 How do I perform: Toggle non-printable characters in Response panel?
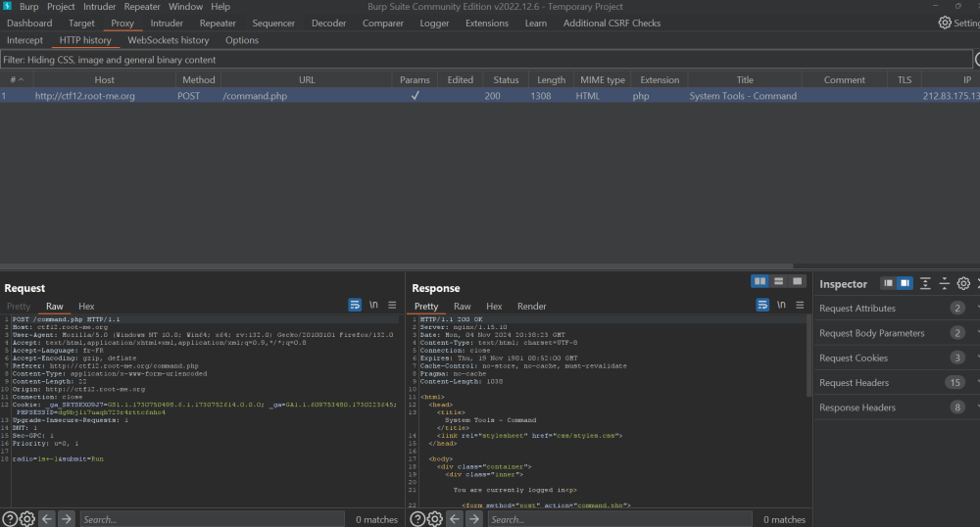click(781, 305)
